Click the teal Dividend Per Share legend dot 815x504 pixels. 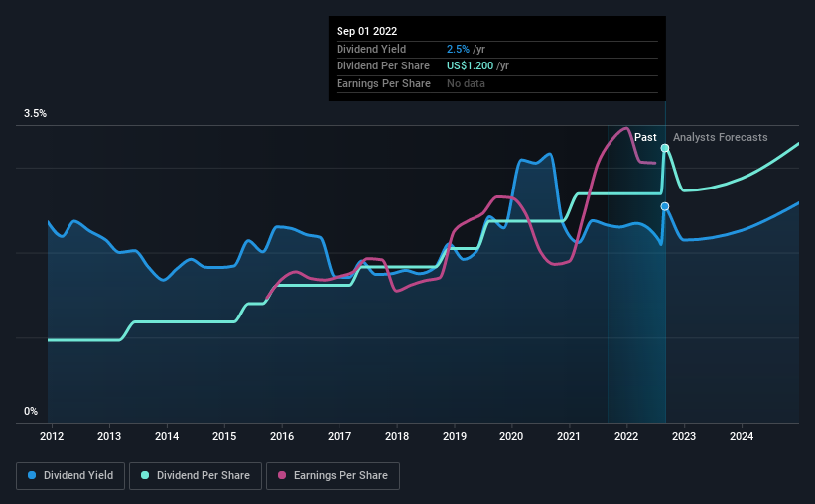point(145,475)
